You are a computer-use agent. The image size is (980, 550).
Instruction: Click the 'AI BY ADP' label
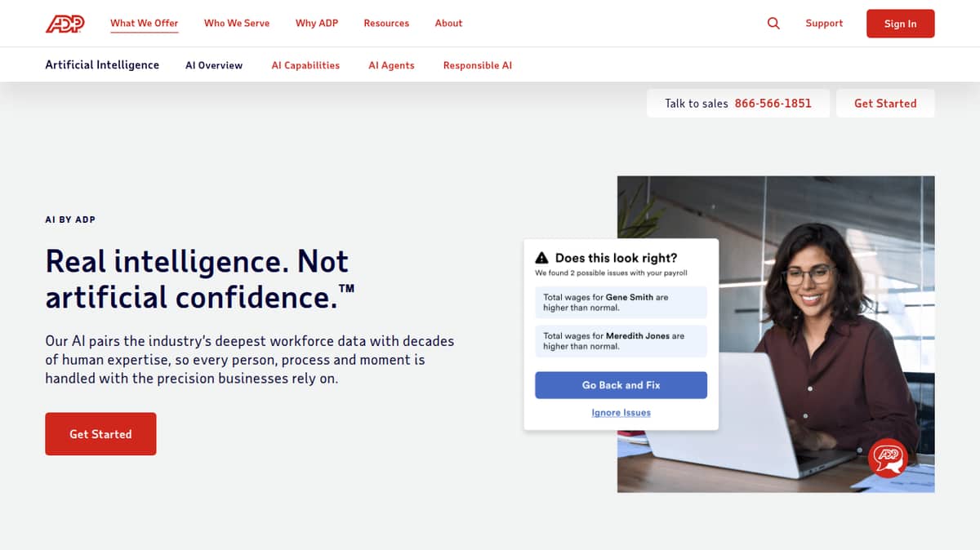coord(70,220)
